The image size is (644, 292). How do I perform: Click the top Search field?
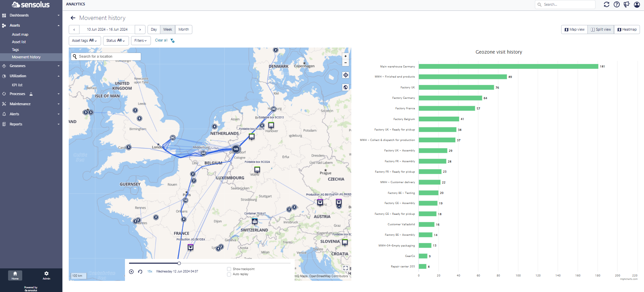(x=565, y=4)
